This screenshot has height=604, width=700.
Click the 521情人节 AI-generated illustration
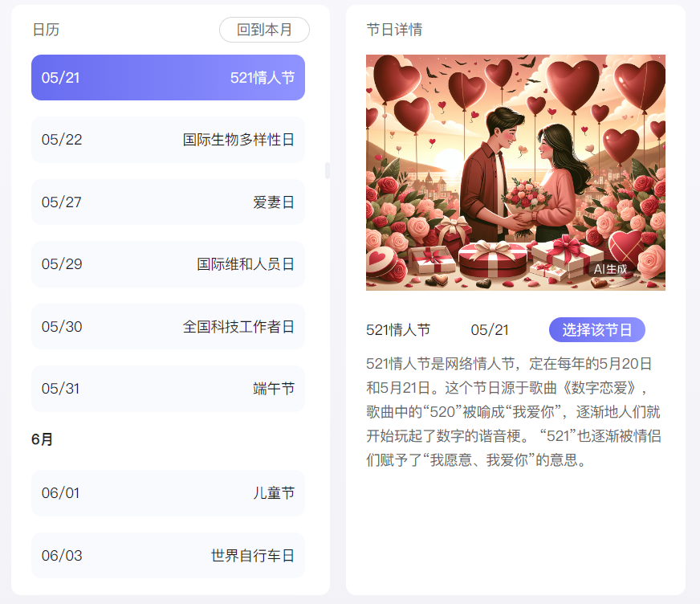(515, 173)
